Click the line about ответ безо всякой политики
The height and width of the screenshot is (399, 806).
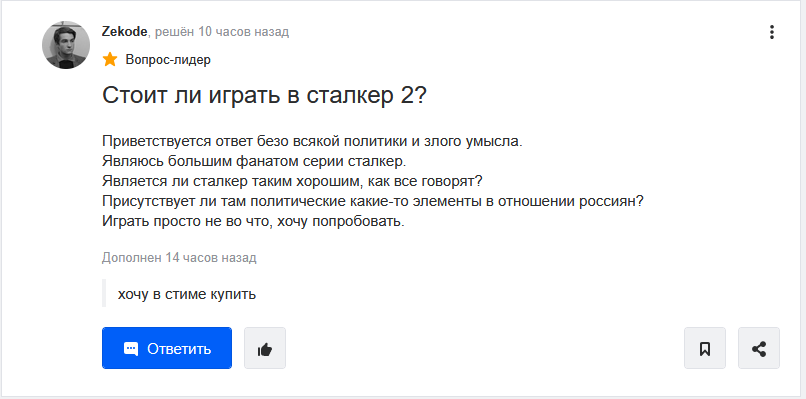(x=312, y=141)
